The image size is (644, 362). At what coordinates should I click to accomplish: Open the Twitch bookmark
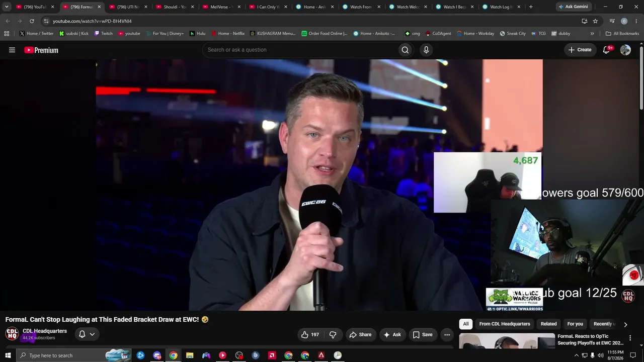click(103, 34)
